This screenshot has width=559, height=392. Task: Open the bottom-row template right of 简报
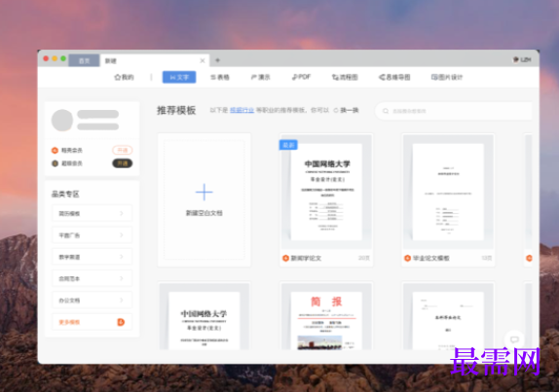448,316
